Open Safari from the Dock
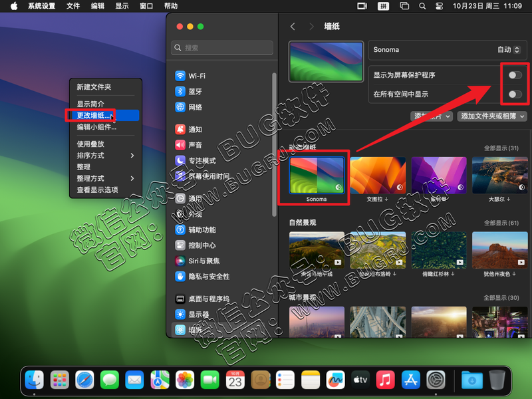Image resolution: width=532 pixels, height=399 pixels. point(84,380)
